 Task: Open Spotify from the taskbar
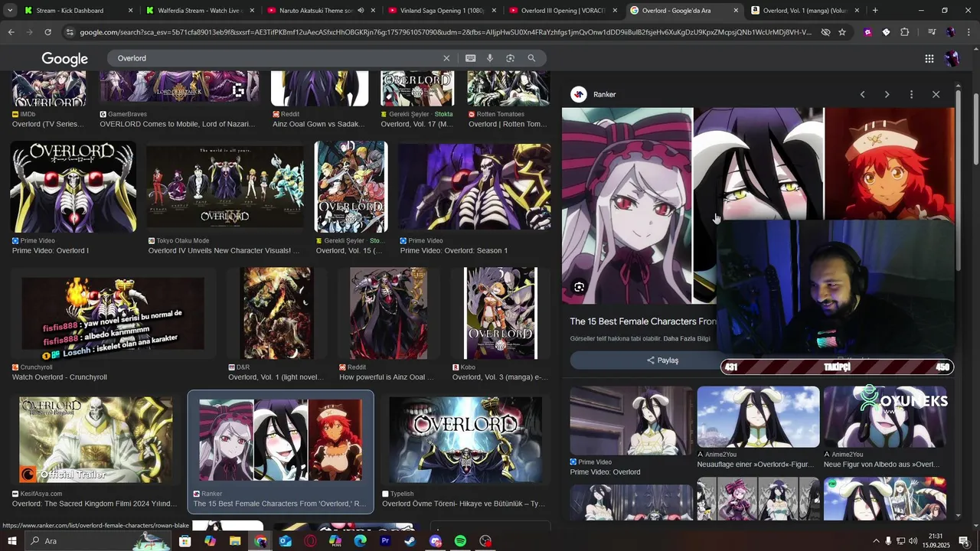pos(460,541)
